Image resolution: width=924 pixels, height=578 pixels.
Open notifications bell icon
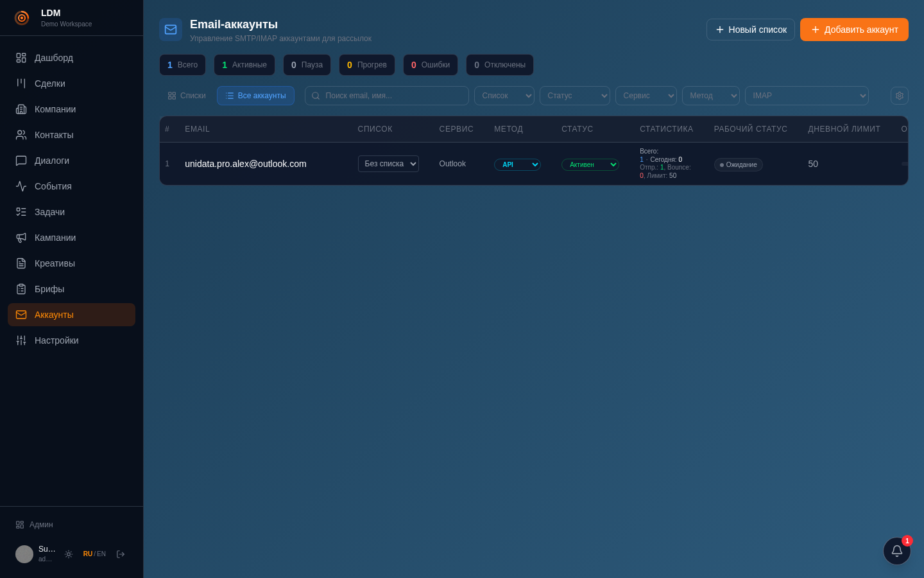point(897,551)
